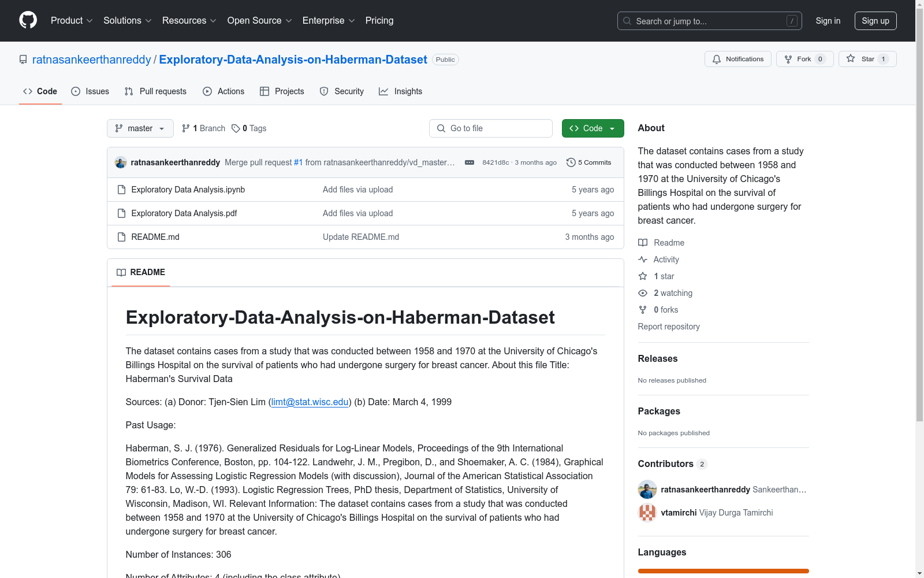Click the Go to file search field
Viewport: 924px width, 578px height.
pyautogui.click(x=491, y=128)
